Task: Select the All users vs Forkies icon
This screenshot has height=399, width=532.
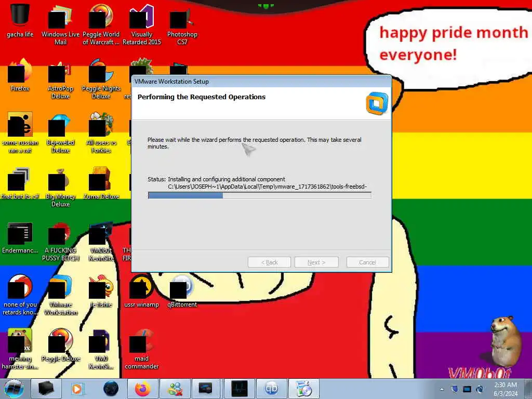Action: [x=101, y=132]
